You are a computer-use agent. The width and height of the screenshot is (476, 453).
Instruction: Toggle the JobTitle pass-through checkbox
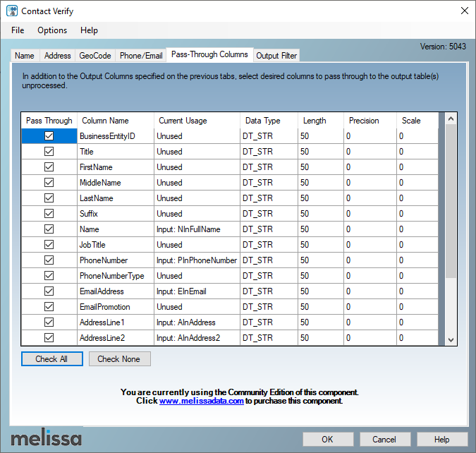[49, 244]
